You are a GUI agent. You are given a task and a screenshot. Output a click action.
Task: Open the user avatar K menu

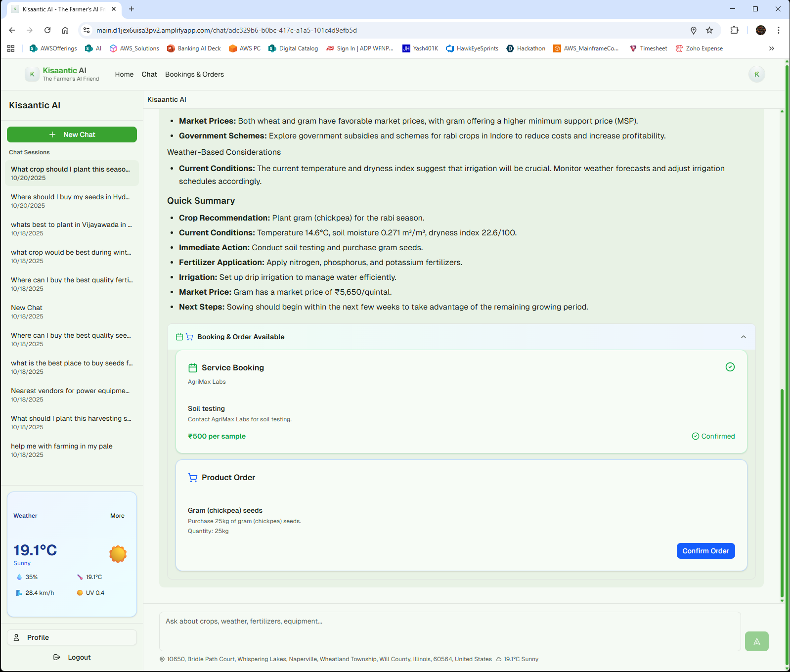point(757,74)
